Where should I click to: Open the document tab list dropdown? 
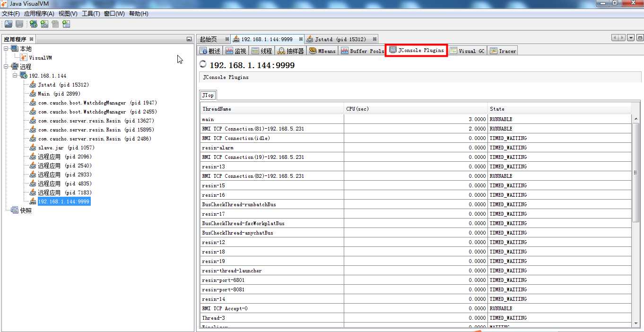(631, 38)
